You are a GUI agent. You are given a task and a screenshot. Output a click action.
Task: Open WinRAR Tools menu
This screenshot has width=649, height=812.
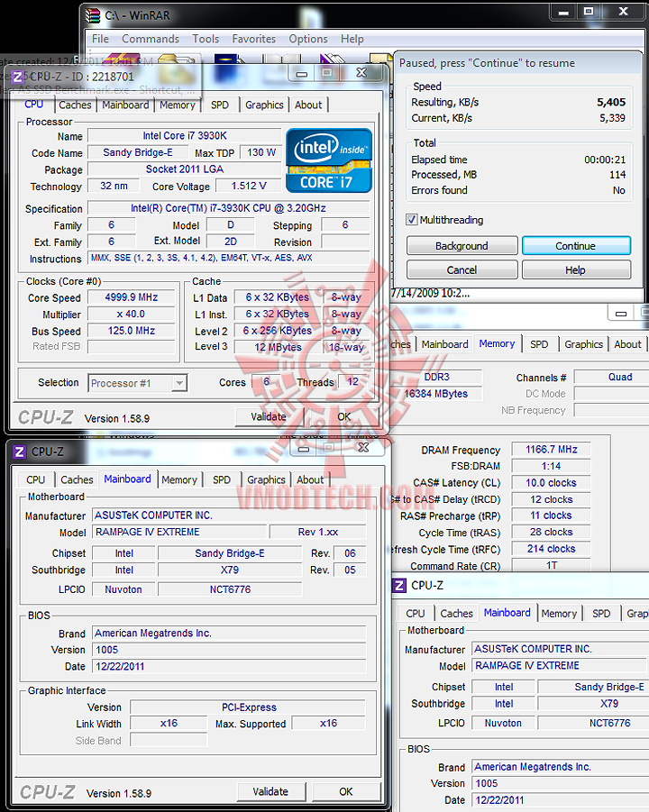(206, 39)
